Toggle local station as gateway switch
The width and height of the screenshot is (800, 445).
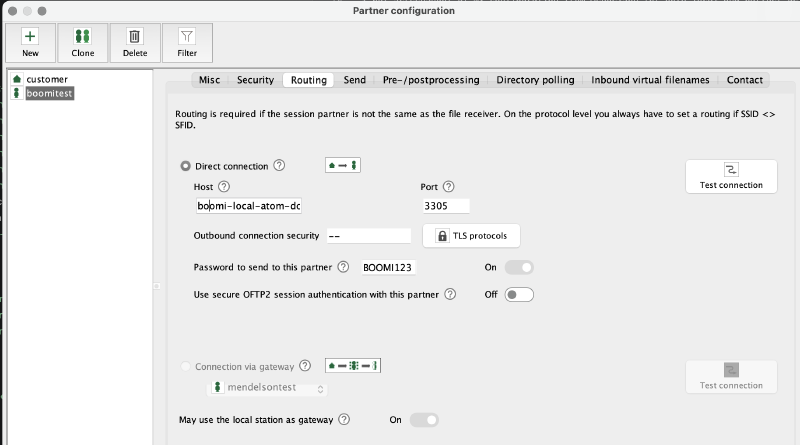pyautogui.click(x=424, y=420)
